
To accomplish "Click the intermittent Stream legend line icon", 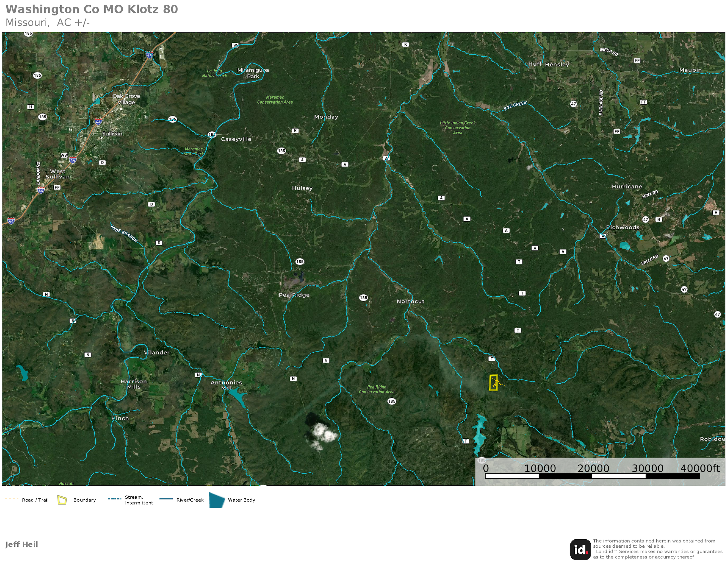I will point(114,499).
